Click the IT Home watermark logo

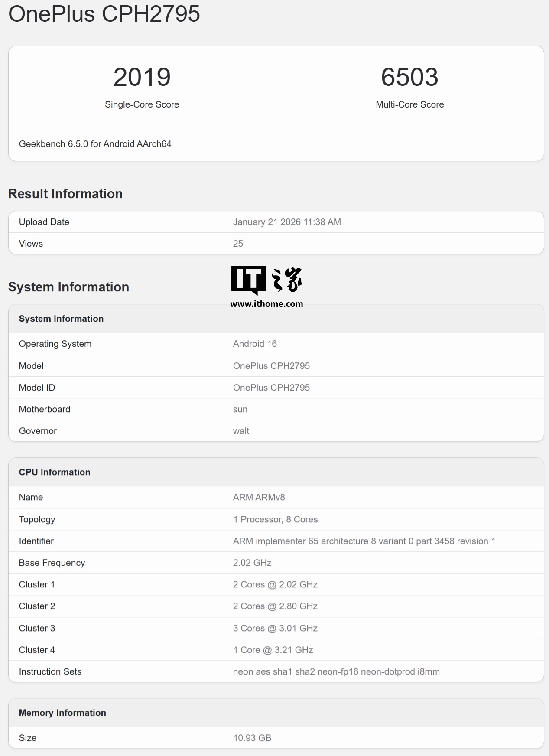[x=266, y=280]
